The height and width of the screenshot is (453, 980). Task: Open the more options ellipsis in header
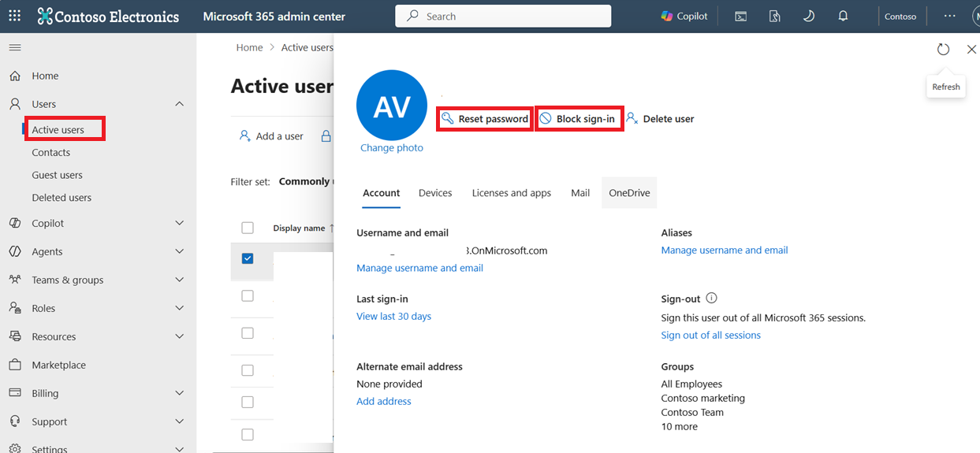coord(949,16)
